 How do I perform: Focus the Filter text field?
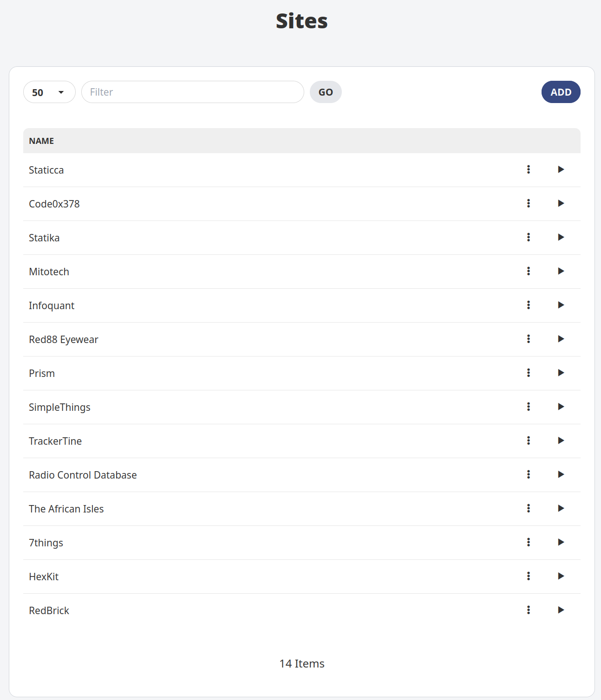(192, 92)
